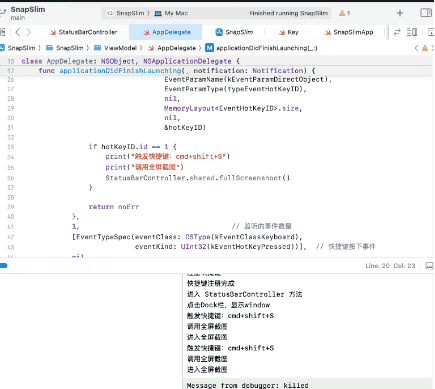Click the console line mentioning Dock and window

[x=228, y=305]
